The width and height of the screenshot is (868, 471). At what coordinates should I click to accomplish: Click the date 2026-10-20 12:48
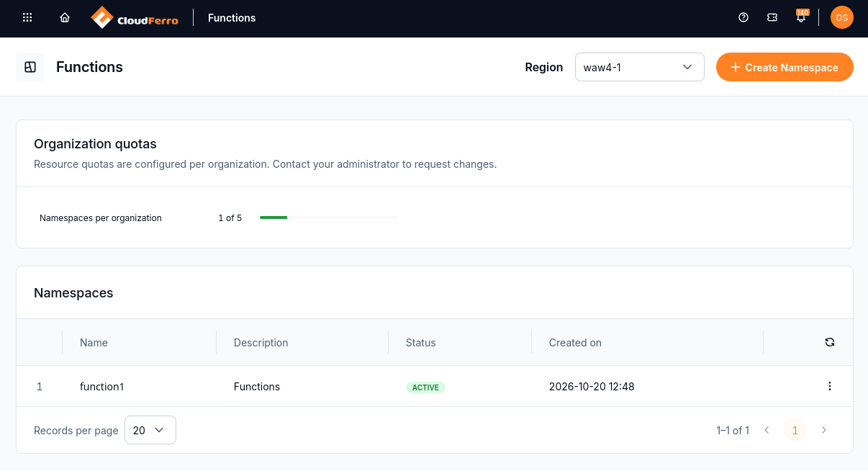(x=592, y=387)
